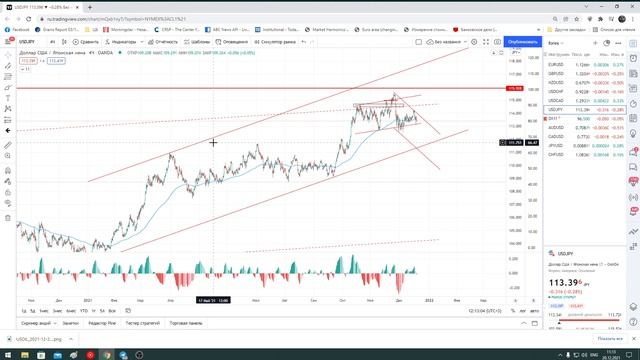Click the blue Publish button
640x360 pixels.
(x=522, y=42)
